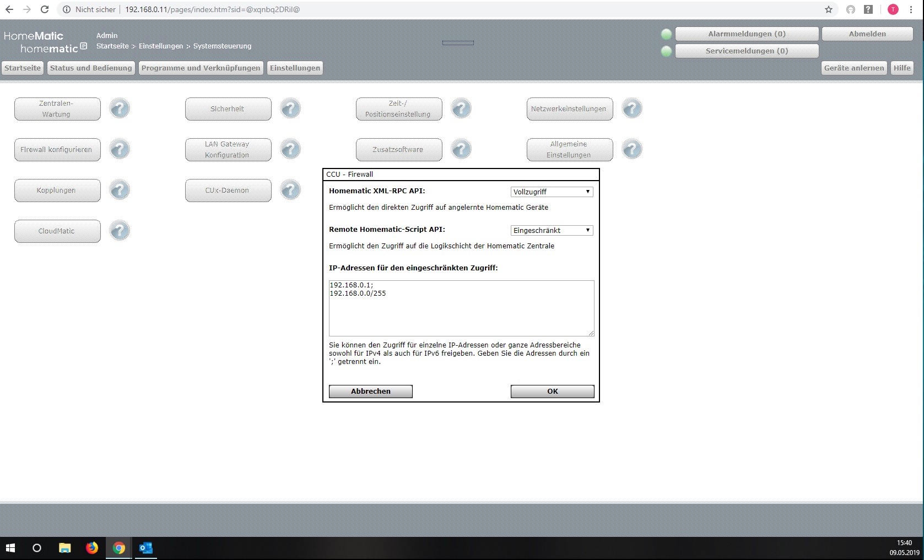924x560 pixels.
Task: Bookmark page with star icon
Action: tap(829, 9)
